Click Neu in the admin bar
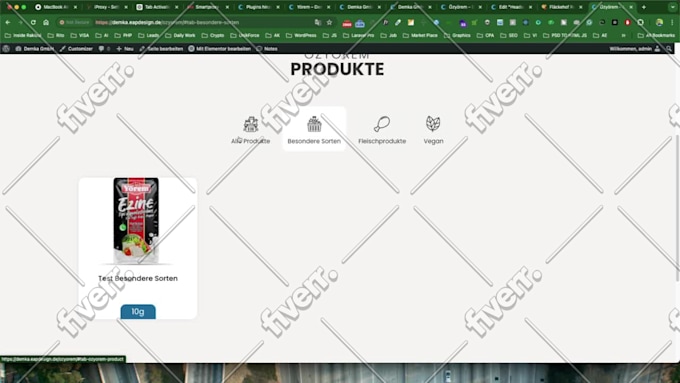 125,49
